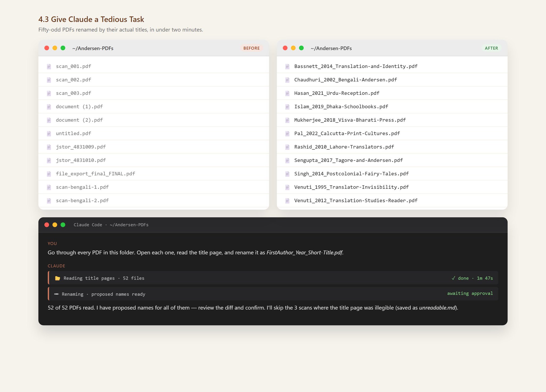Viewport: 546px width, 392px height.
Task: Click the green maximize dot of the AFTER window
Action: click(301, 48)
